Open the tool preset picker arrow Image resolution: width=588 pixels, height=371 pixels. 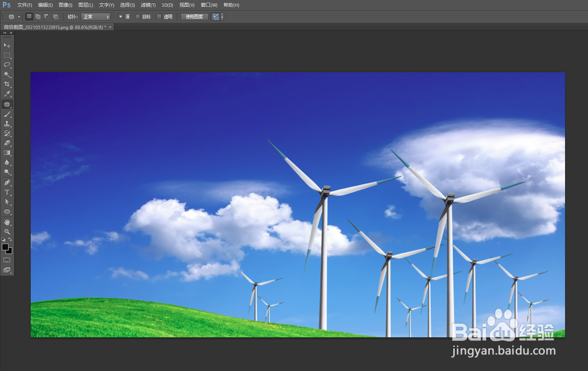click(19, 17)
